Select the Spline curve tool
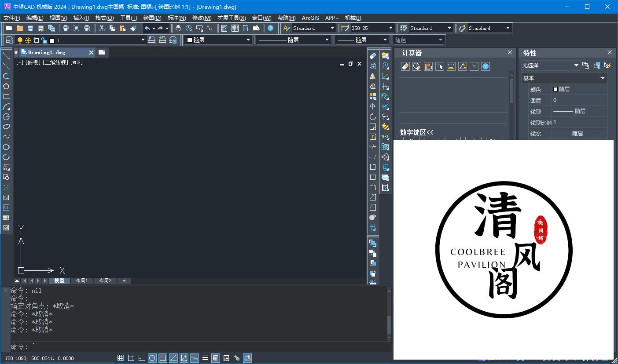This screenshot has height=364, width=618. (6, 137)
